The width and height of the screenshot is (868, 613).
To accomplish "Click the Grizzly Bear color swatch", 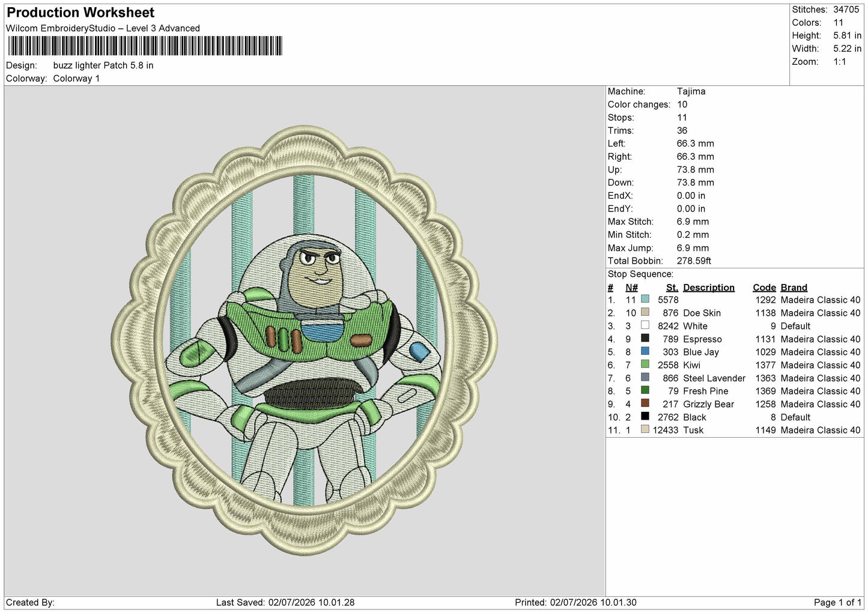I will click(x=645, y=403).
